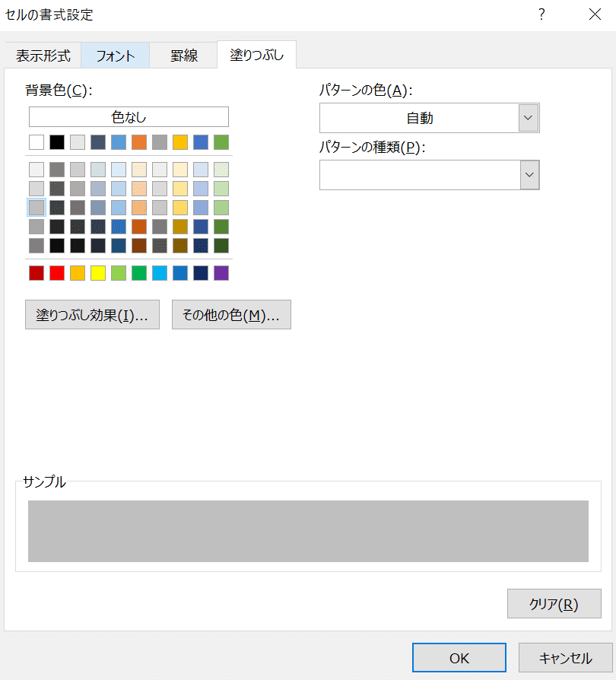Open the パターンの種類 dropdown
Image resolution: width=616 pixels, height=680 pixels.
pyautogui.click(x=528, y=175)
